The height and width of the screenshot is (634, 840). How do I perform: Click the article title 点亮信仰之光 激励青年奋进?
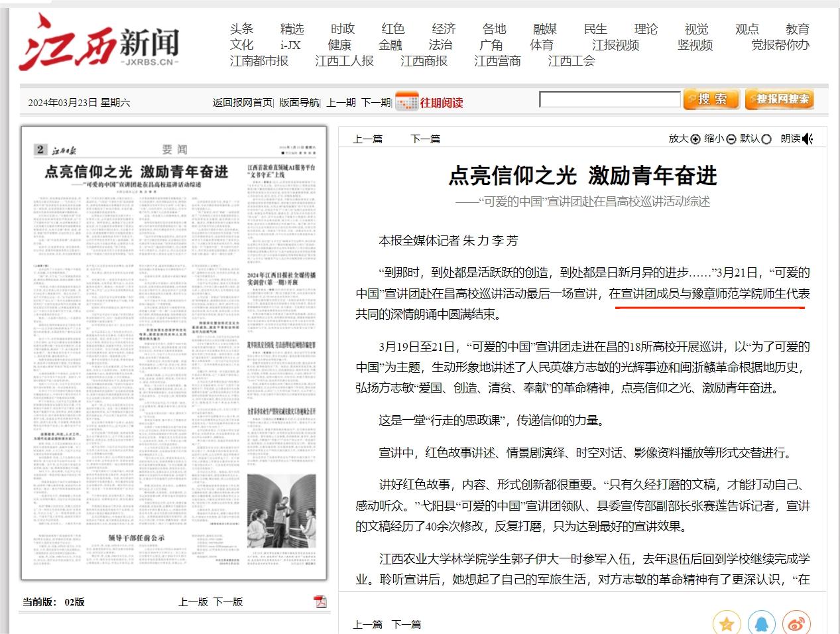point(583,175)
